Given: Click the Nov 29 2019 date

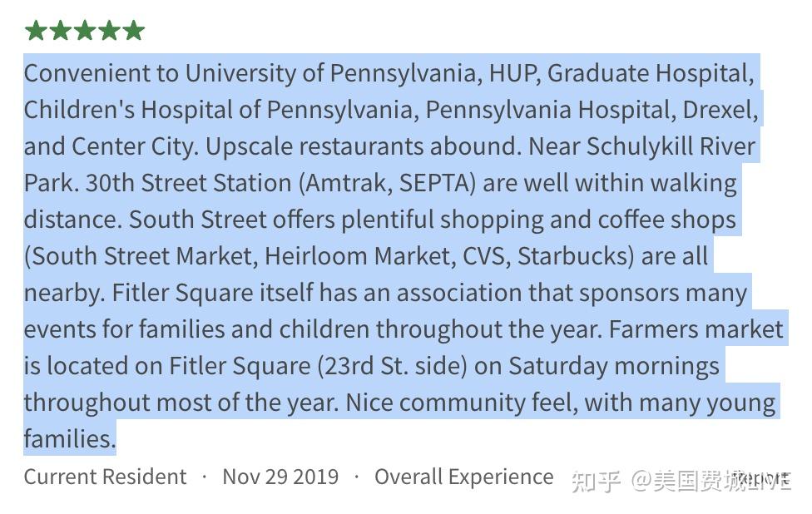Looking at the screenshot, I should tap(280, 477).
